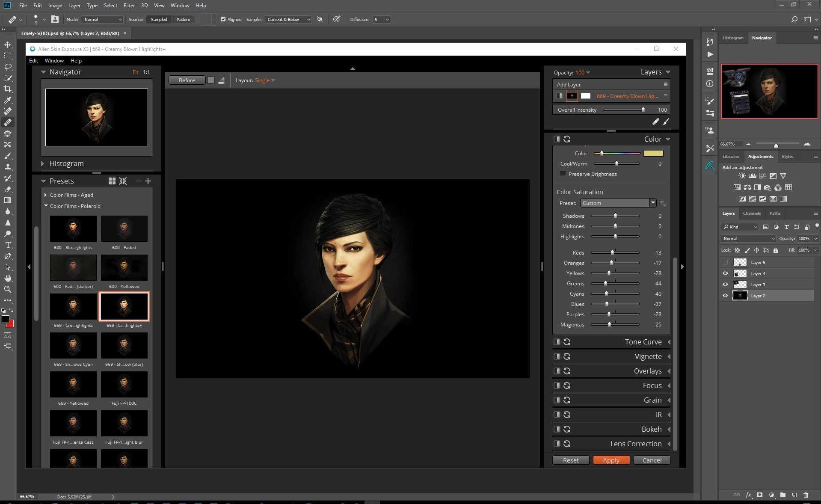The width and height of the screenshot is (821, 504).
Task: Add a new preset with plus icon
Action: tap(148, 181)
